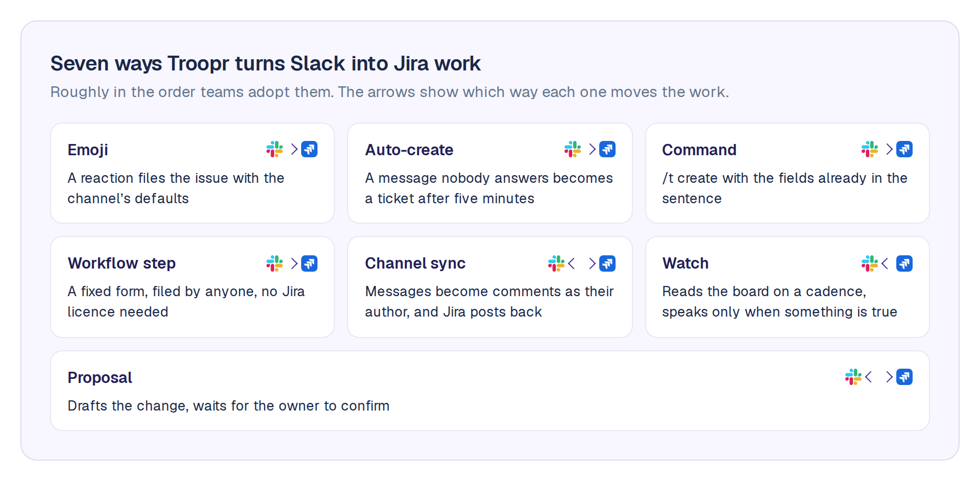980x481 pixels.
Task: Click the right arrow on Command card
Action: click(890, 149)
